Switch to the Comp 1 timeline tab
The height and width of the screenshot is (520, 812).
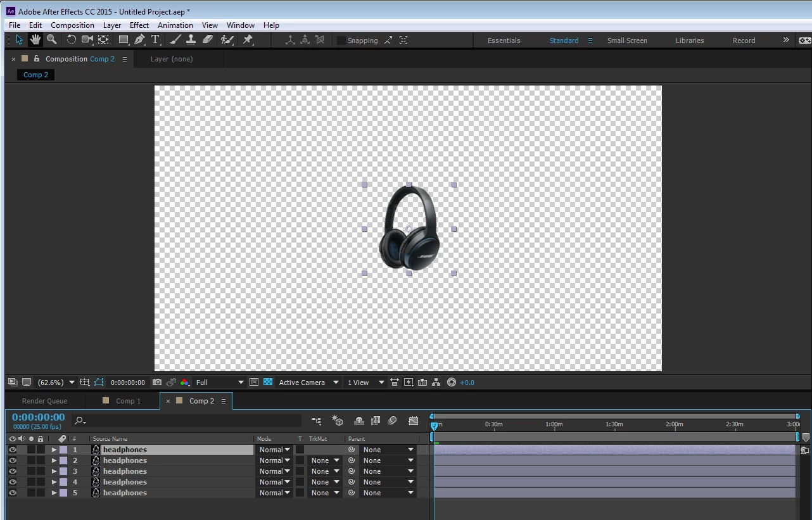click(x=128, y=401)
